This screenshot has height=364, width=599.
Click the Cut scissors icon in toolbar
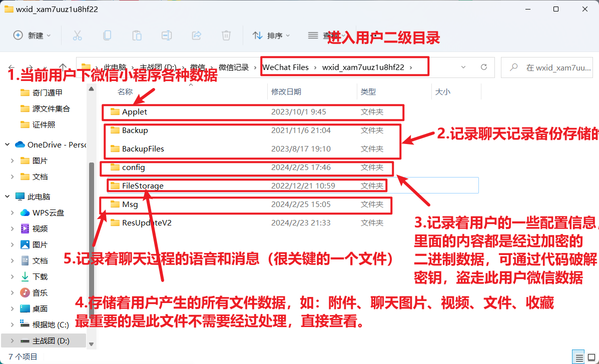77,35
